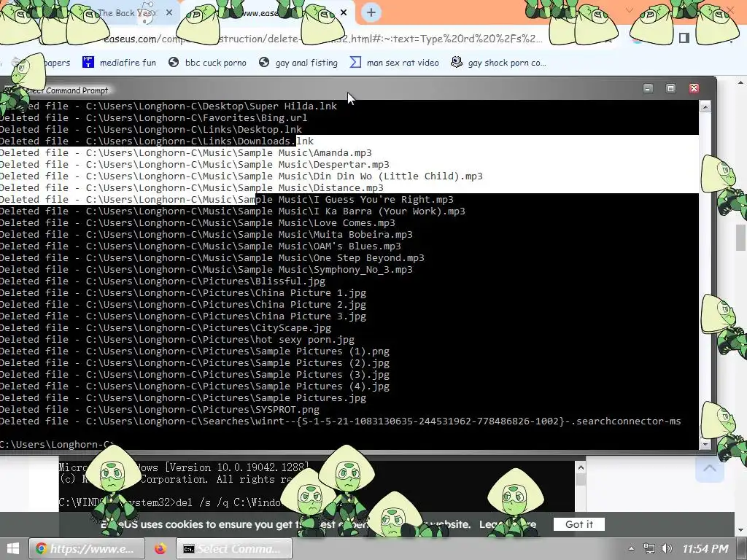Open the mediafire fun bookmark
This screenshot has width=747, height=560.
[x=119, y=63]
